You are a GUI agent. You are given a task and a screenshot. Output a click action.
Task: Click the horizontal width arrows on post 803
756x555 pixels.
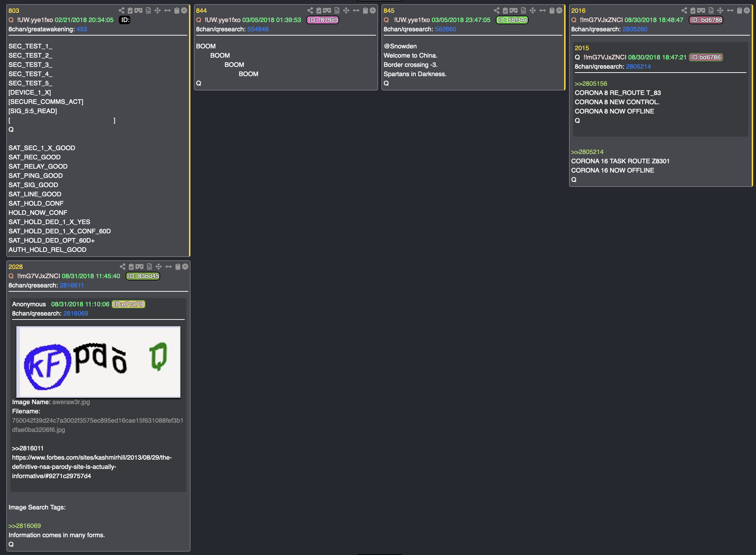(x=167, y=11)
